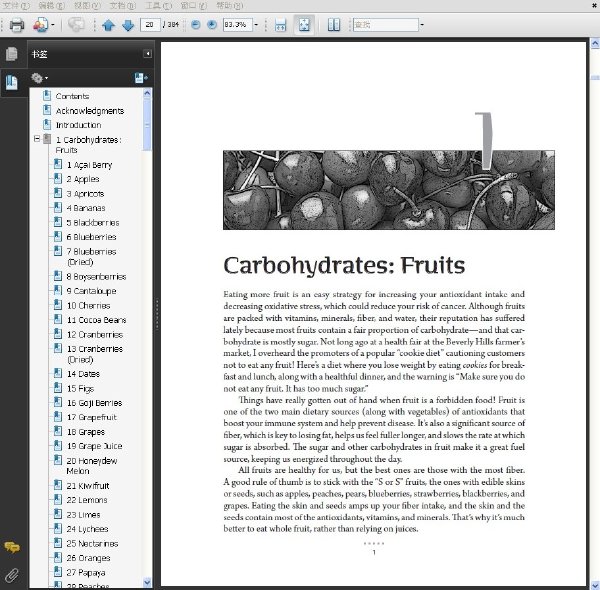Image resolution: width=600 pixels, height=590 pixels.
Task: Go to the '27 Papaya' bookmark
Action: pos(86,572)
